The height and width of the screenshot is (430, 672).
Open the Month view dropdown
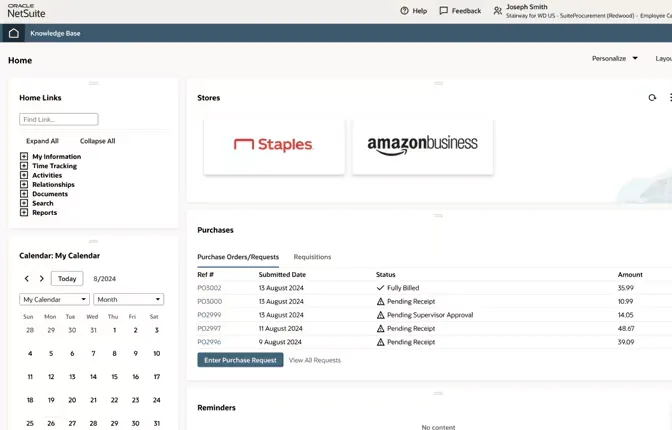pos(128,299)
